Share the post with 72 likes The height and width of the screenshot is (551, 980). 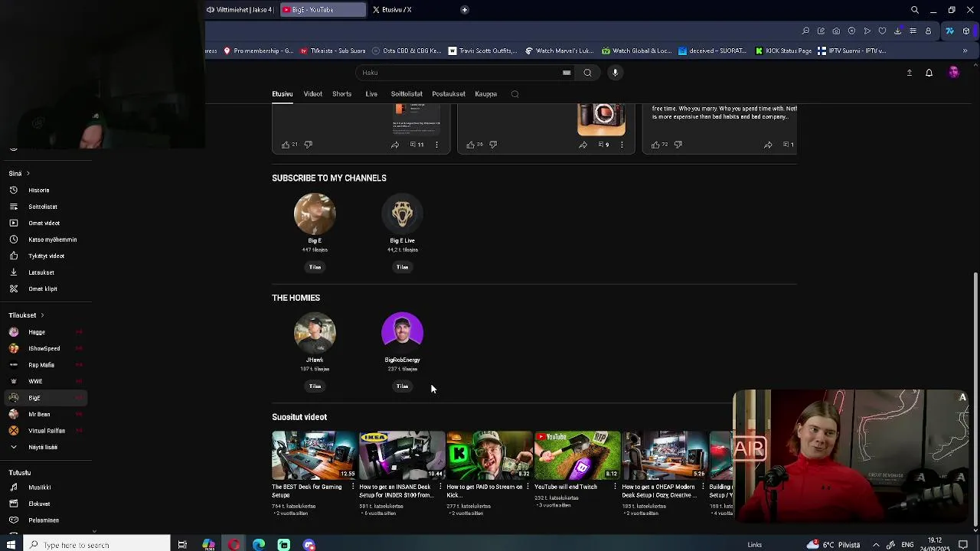coord(768,145)
